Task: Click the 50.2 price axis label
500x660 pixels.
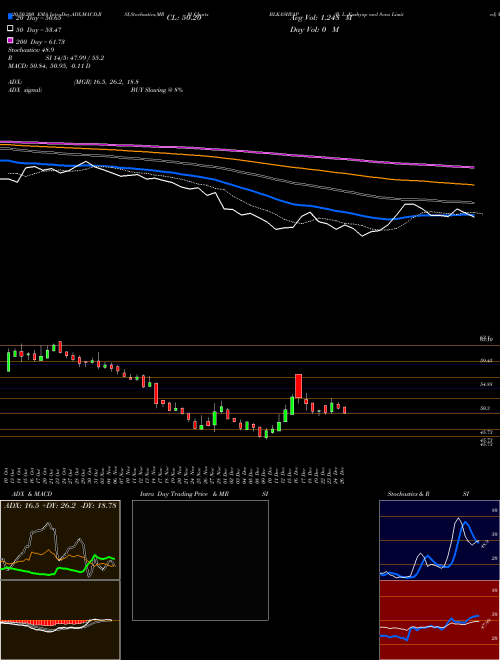Action: (x=487, y=408)
